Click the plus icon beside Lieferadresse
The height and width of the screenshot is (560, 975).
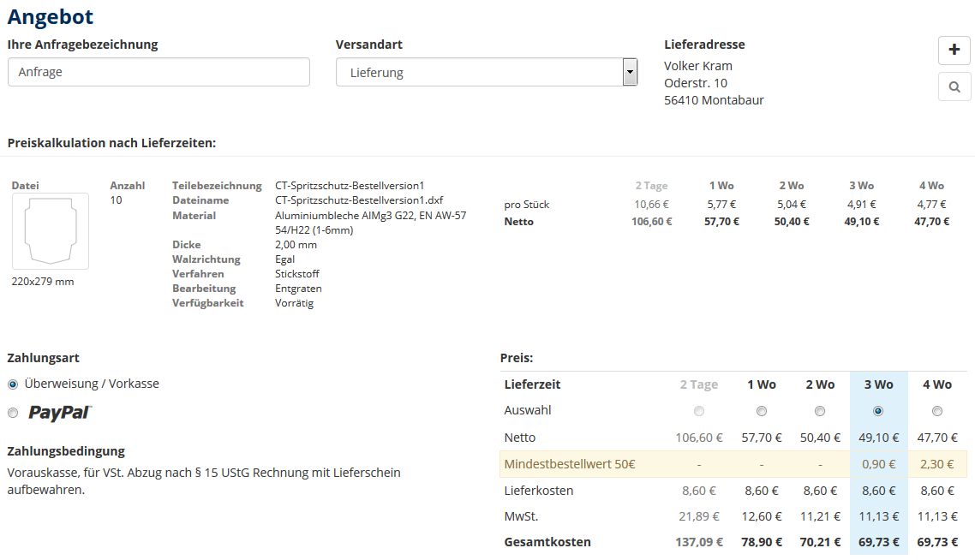(x=954, y=51)
